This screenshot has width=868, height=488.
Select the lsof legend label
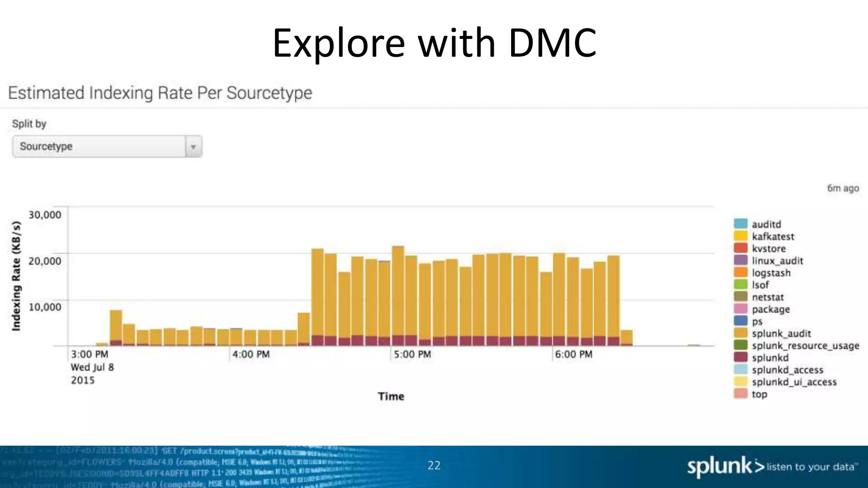(760, 285)
